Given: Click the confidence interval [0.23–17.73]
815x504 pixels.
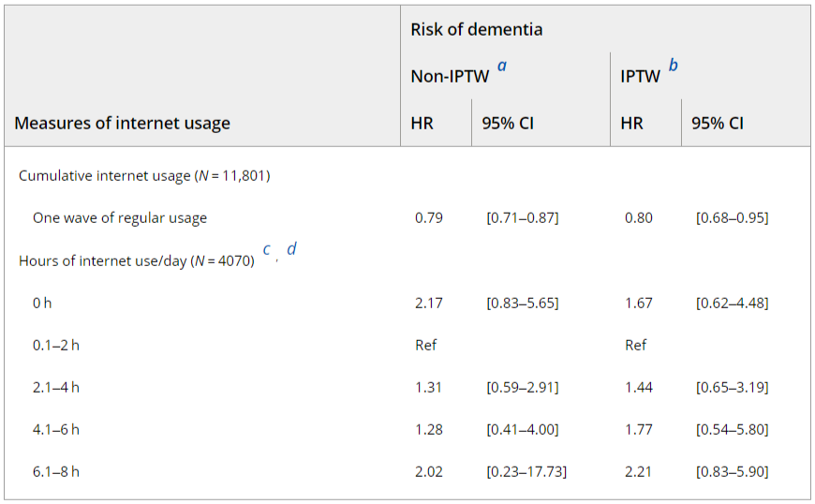Looking at the screenshot, I should [526, 471].
